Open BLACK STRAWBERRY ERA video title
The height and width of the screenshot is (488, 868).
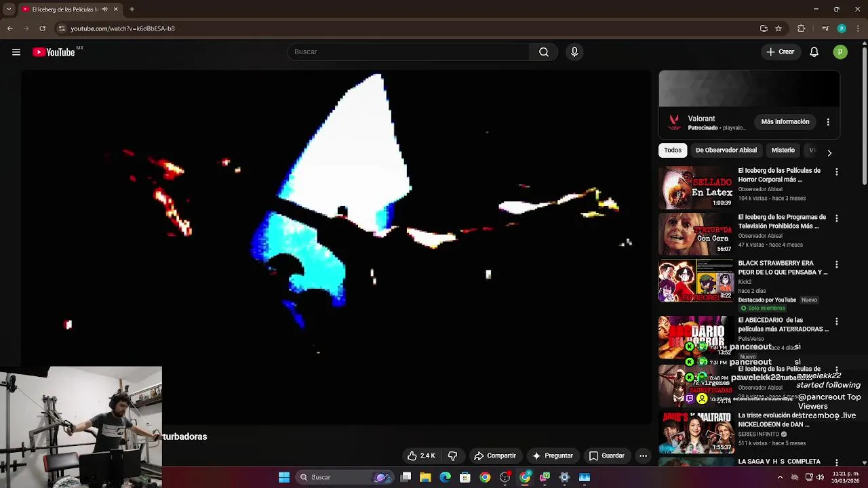pyautogui.click(x=783, y=268)
